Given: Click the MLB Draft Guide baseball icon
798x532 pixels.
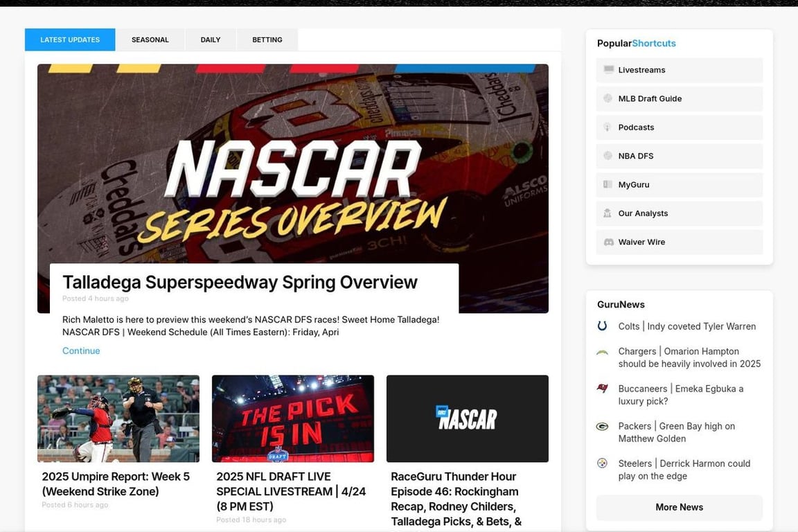Looking at the screenshot, I should [608, 98].
